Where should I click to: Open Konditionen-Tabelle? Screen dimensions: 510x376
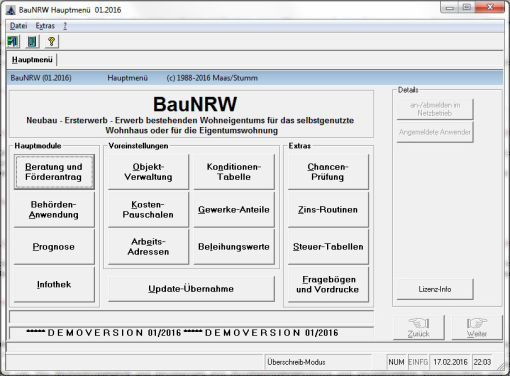pos(234,172)
